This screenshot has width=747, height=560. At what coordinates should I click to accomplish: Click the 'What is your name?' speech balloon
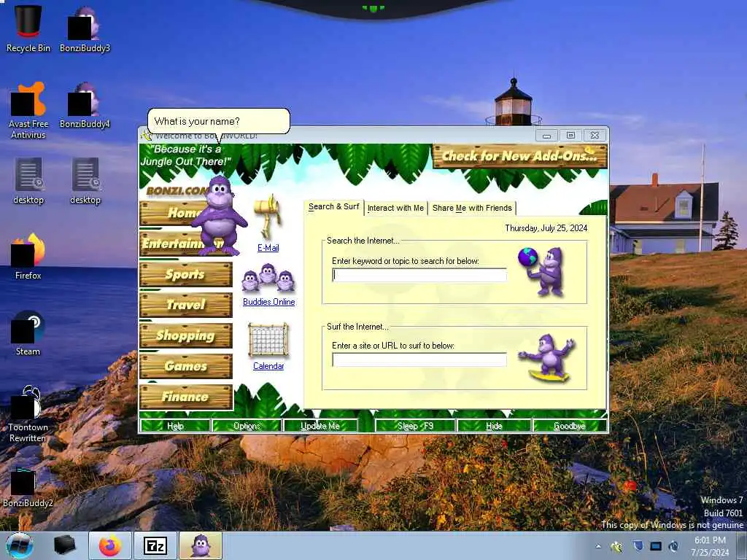click(219, 121)
